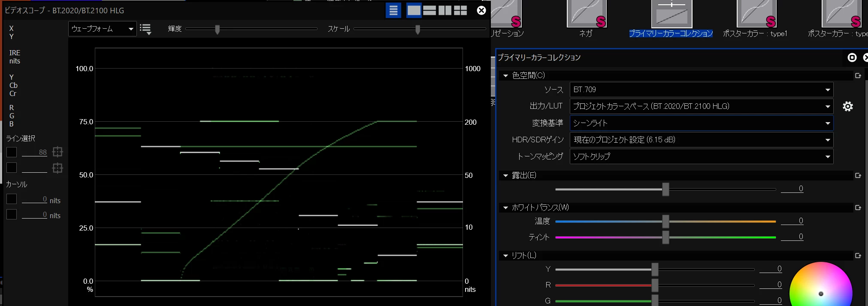
Task: Click reset icon for 露出 section
Action: (x=858, y=176)
